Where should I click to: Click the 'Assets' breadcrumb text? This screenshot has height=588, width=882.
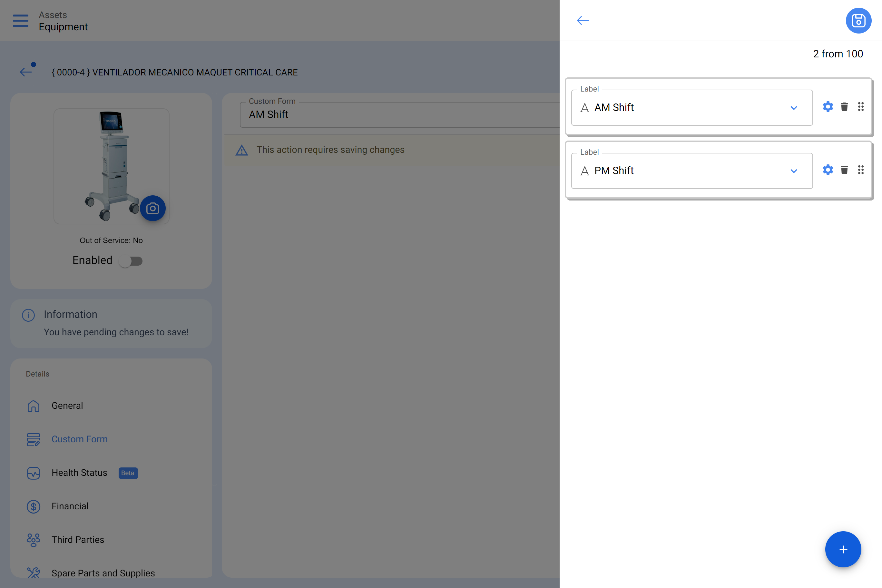53,15
